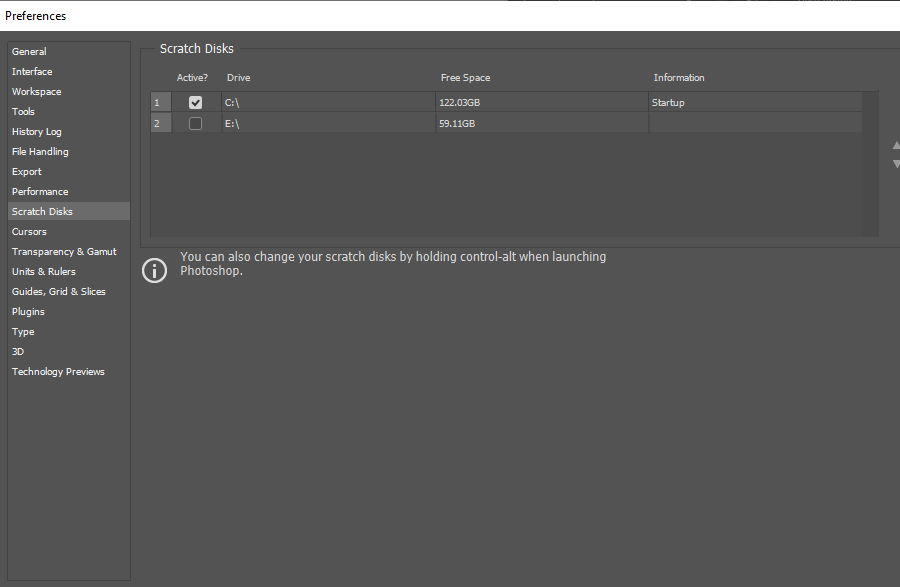
Task: Click the 59.11GB free space value
Action: (x=457, y=123)
